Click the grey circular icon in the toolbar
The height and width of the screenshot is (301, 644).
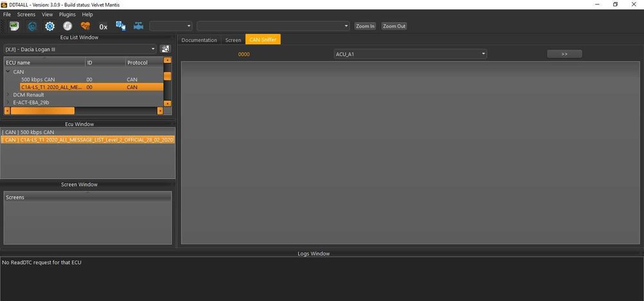coord(68,26)
